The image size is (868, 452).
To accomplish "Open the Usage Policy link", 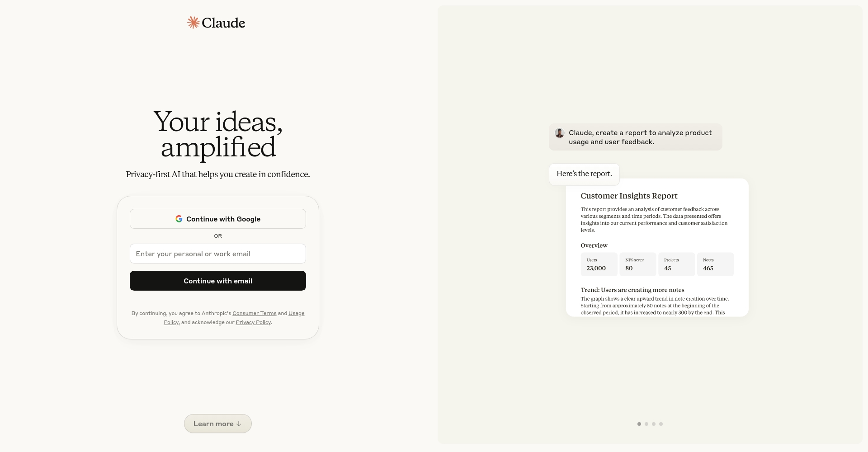I will point(234,318).
